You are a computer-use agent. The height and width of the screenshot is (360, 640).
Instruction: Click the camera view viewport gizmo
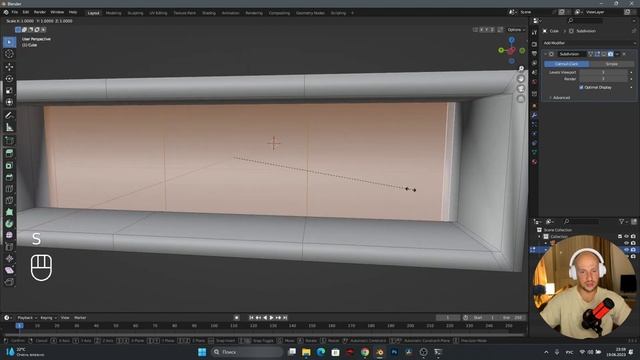(521, 89)
